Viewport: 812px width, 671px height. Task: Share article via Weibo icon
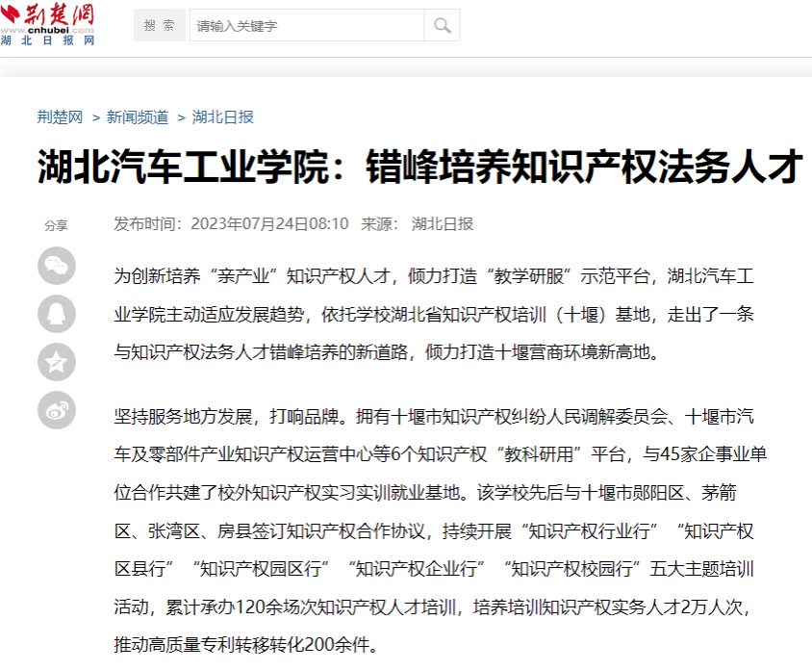pyautogui.click(x=56, y=410)
